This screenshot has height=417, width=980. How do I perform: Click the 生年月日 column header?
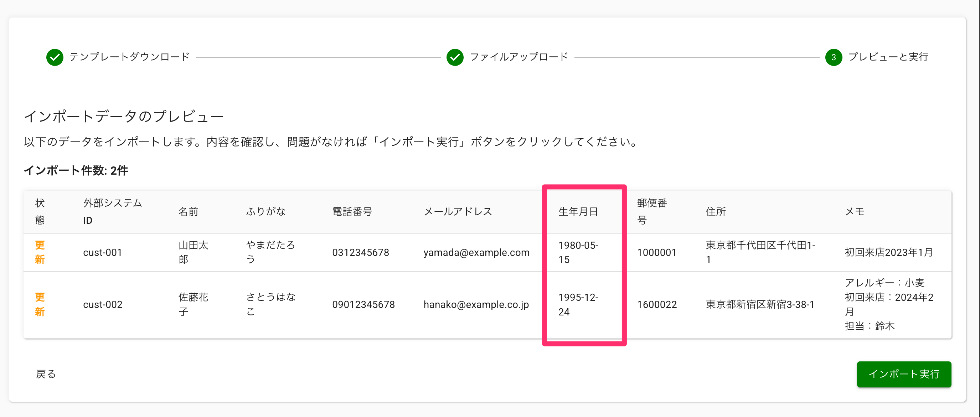pos(578,212)
